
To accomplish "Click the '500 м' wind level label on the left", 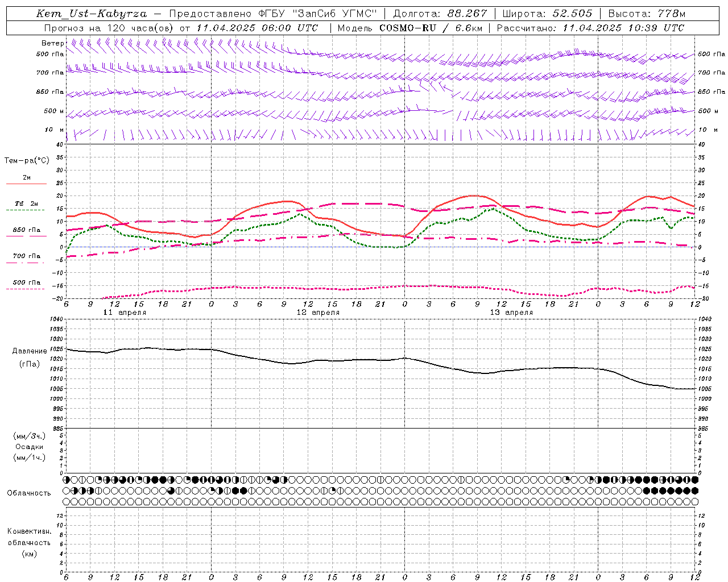I will pos(54,111).
